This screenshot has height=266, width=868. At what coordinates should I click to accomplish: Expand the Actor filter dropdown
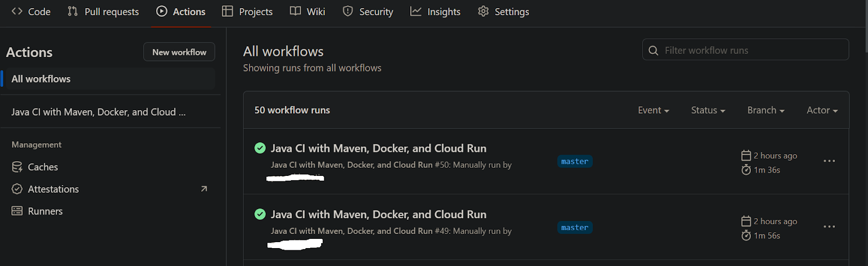coord(822,110)
